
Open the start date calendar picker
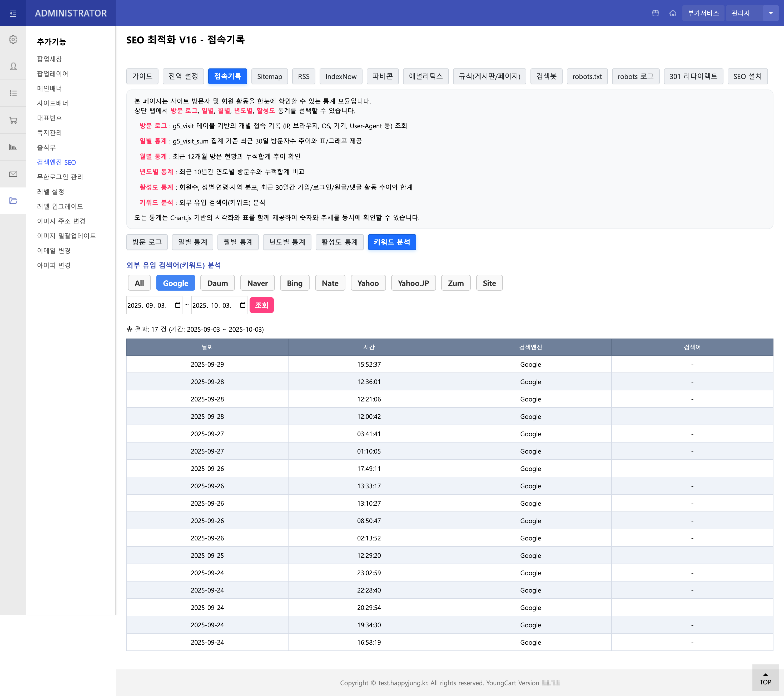[x=178, y=305]
